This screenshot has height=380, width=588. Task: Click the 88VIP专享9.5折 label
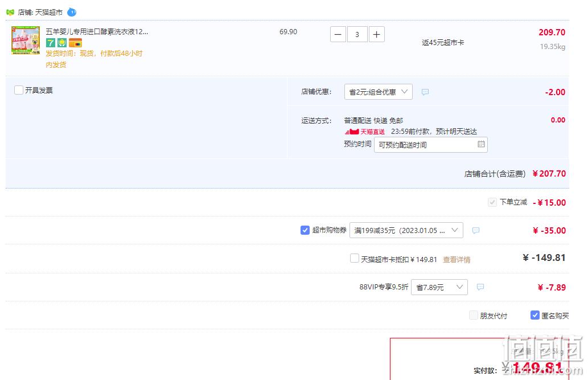384,287
